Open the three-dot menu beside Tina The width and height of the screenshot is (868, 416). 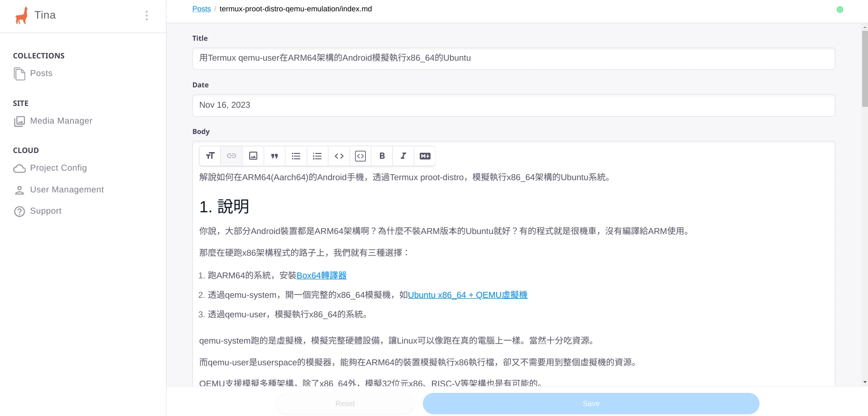(x=147, y=16)
